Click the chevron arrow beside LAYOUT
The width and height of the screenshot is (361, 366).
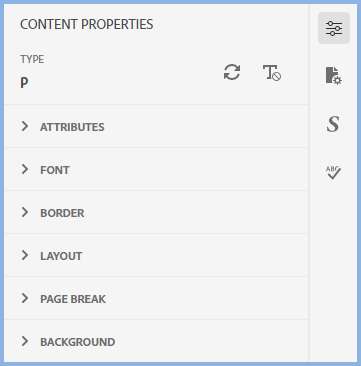click(x=25, y=255)
